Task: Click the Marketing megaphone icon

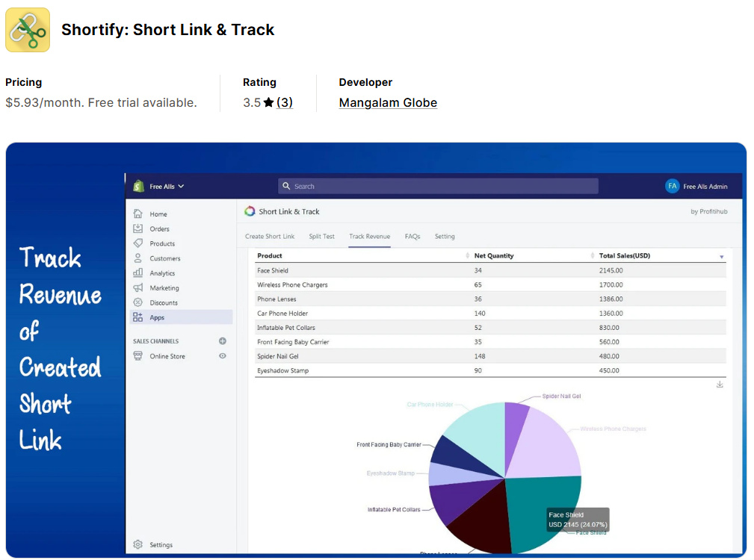Action: [138, 287]
